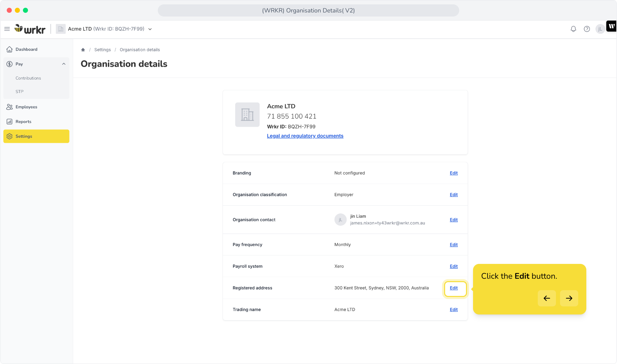Click the Acme LTD organisation logo placeholder
The height and width of the screenshot is (364, 617).
(x=247, y=115)
